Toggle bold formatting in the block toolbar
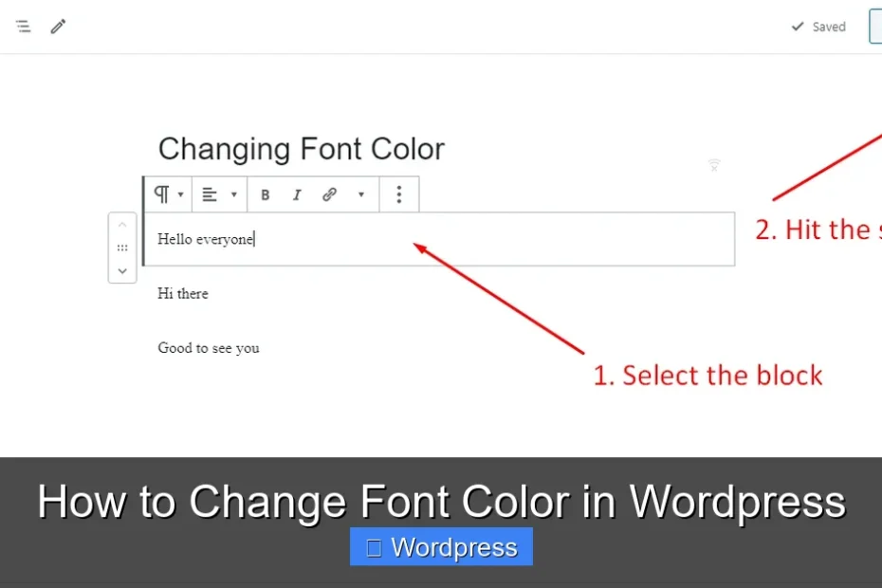Image resolution: width=882 pixels, height=588 pixels. pyautogui.click(x=266, y=194)
